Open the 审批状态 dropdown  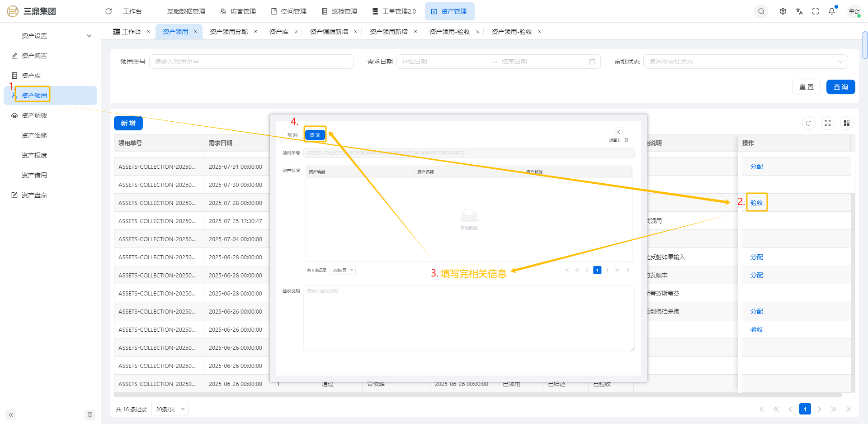pyautogui.click(x=745, y=62)
